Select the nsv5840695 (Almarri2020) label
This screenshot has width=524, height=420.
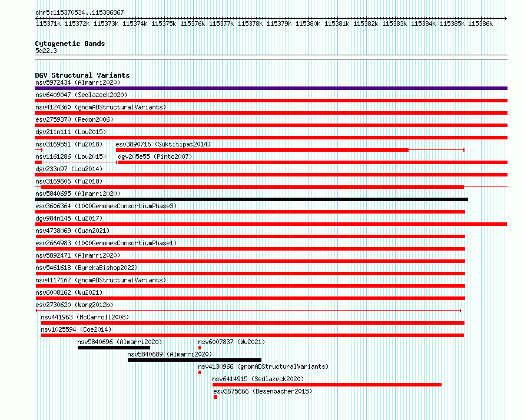pos(78,194)
